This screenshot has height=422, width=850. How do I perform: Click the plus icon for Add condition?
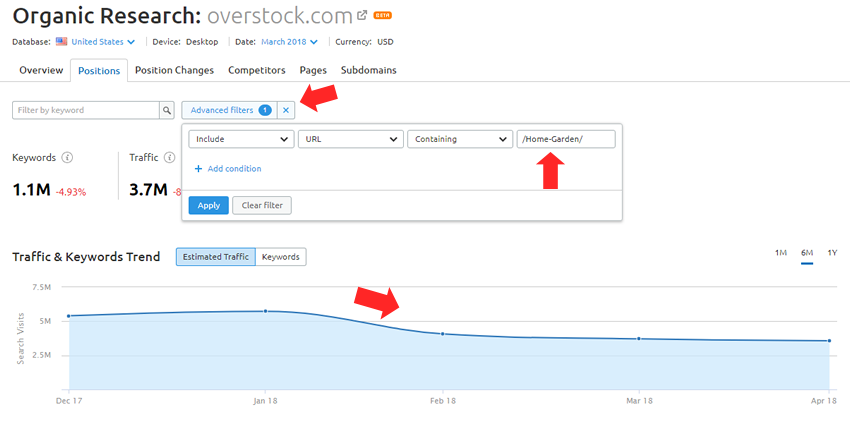[x=198, y=169]
